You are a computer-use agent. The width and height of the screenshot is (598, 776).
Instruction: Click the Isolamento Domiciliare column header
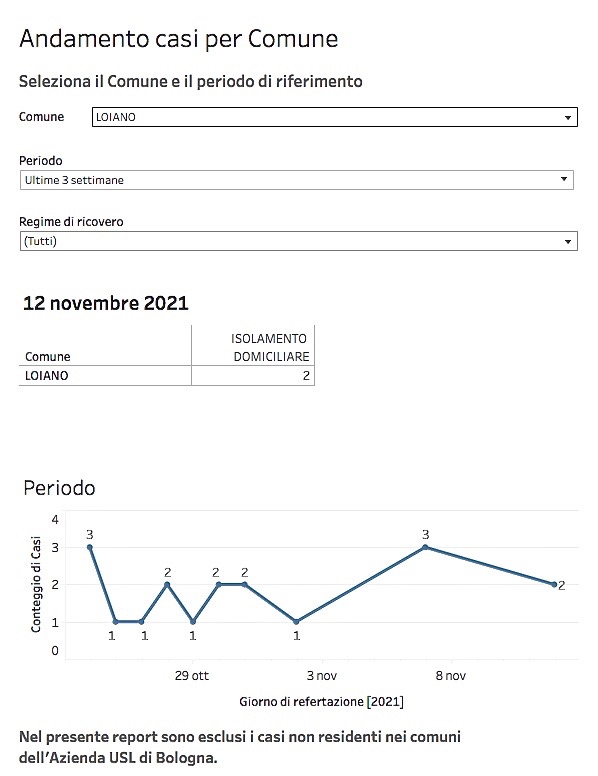tap(270, 347)
